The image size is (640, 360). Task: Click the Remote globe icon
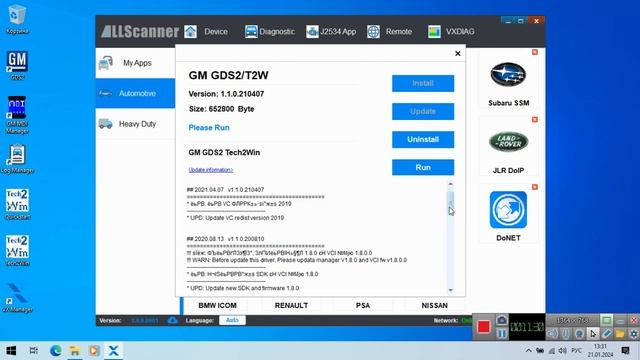click(x=373, y=31)
